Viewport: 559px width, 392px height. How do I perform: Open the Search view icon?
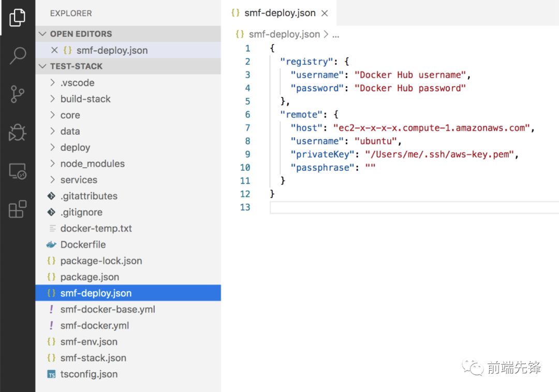(x=17, y=55)
